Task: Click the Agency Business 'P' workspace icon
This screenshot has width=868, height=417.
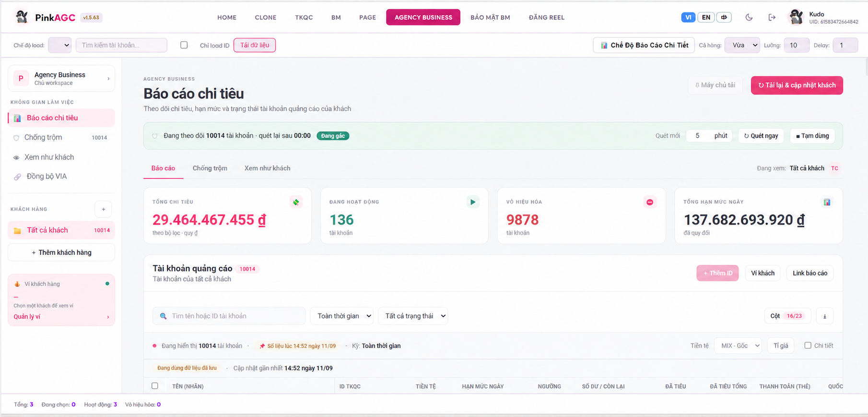Action: click(21, 78)
